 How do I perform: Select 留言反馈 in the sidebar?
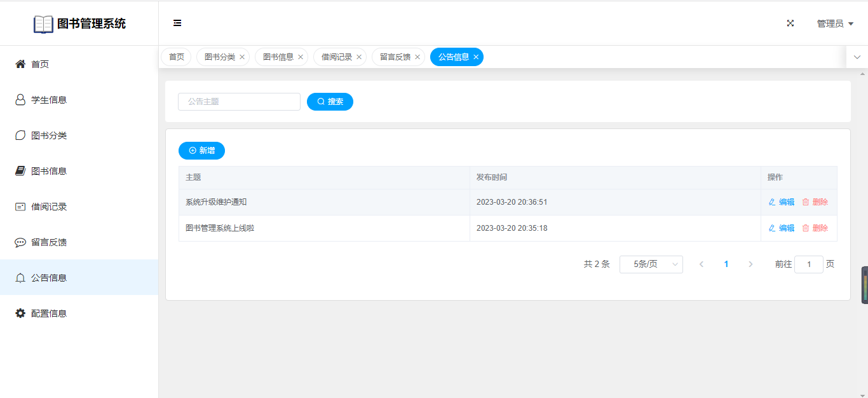pyautogui.click(x=49, y=242)
